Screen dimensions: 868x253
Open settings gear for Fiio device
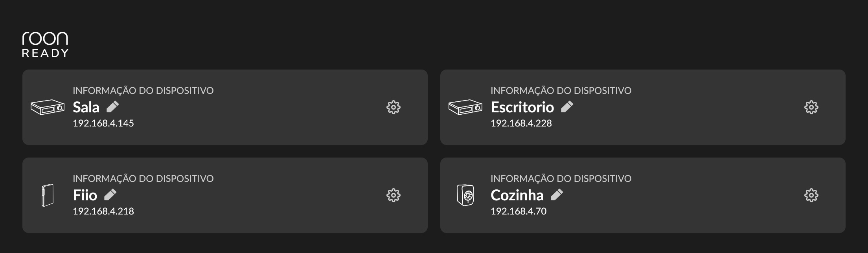pos(393,195)
